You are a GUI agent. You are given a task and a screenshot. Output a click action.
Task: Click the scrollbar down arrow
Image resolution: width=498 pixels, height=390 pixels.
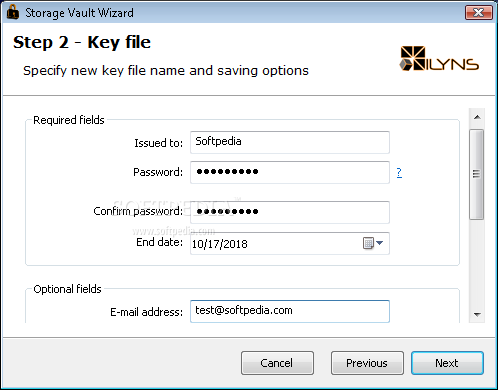(x=477, y=314)
